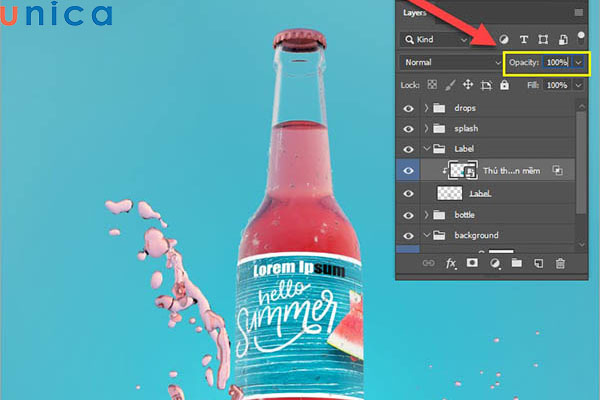Open the Fill slider dropdown arrow
The width and height of the screenshot is (600, 400).
(x=579, y=85)
